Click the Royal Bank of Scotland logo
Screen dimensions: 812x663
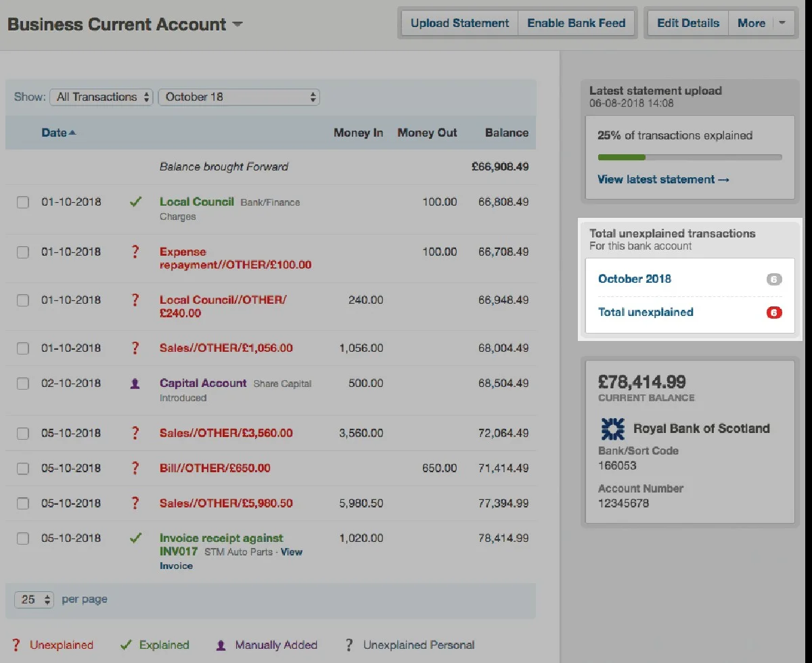[613, 429]
